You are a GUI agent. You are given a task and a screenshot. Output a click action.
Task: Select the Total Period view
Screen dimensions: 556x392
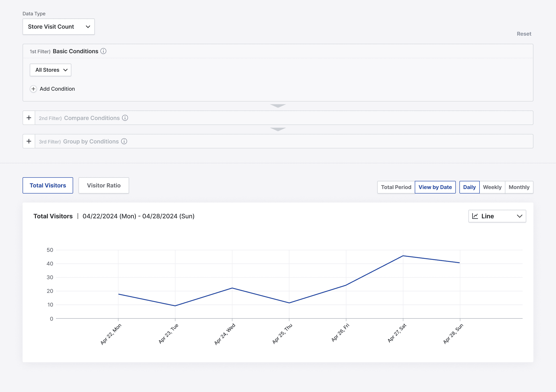(x=396, y=187)
